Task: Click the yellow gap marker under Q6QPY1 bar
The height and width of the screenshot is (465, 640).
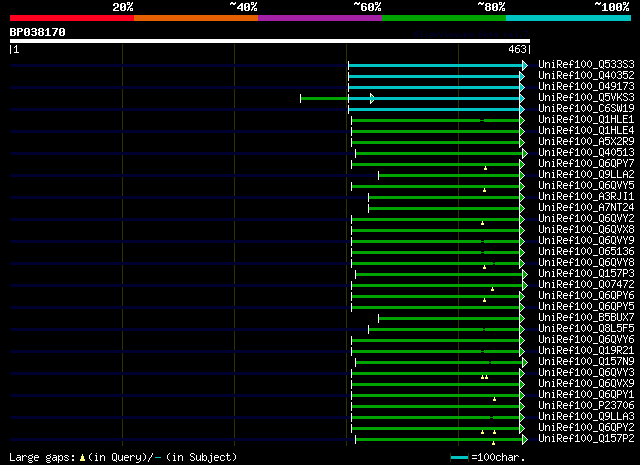Action: (494, 400)
